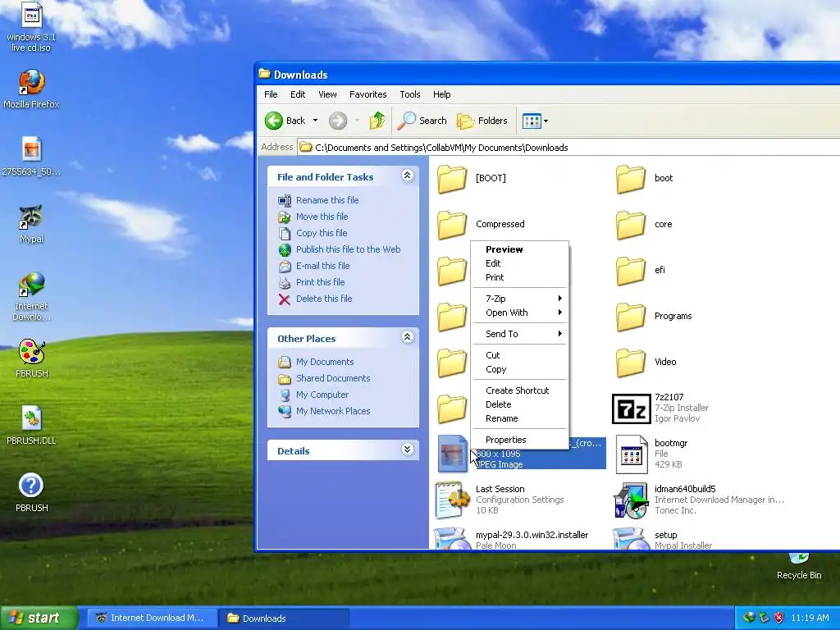Select the Programs folder
The image size is (840, 630).
click(x=654, y=316)
